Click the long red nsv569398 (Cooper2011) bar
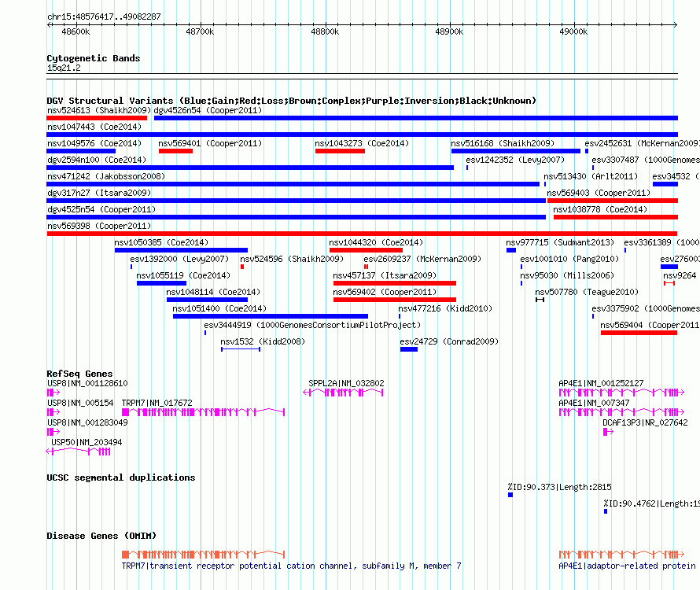This screenshot has width=700, height=590. coord(362,234)
